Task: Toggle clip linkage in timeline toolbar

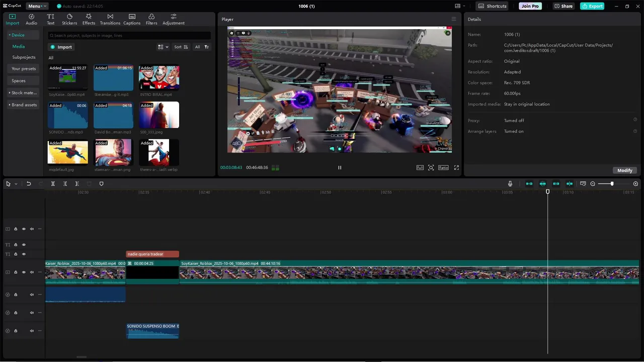Action: point(556,184)
